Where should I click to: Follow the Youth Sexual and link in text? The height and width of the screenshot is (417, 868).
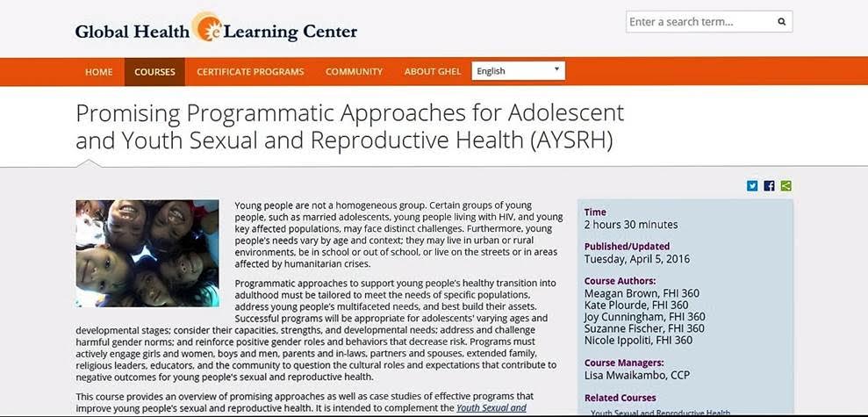pos(491,408)
